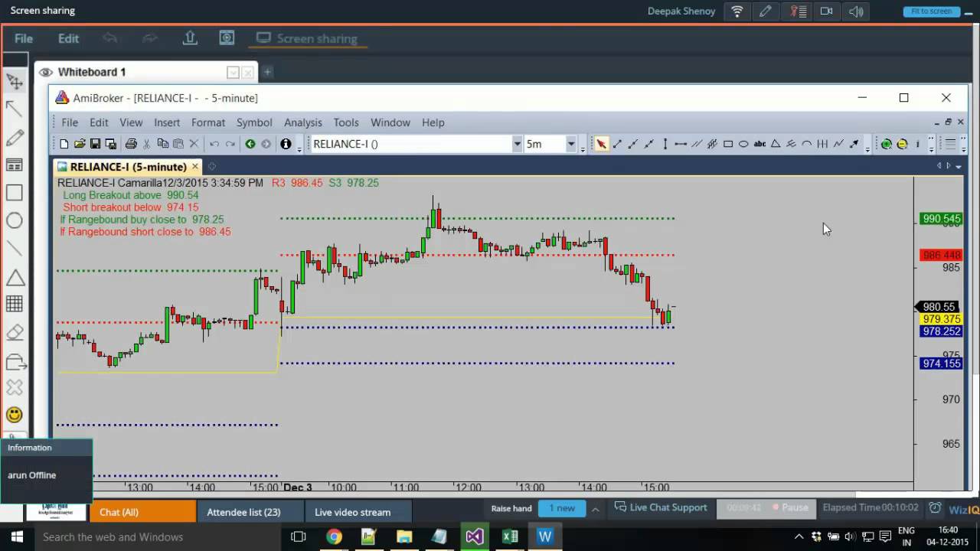Click the Pause recording button

[x=789, y=507]
